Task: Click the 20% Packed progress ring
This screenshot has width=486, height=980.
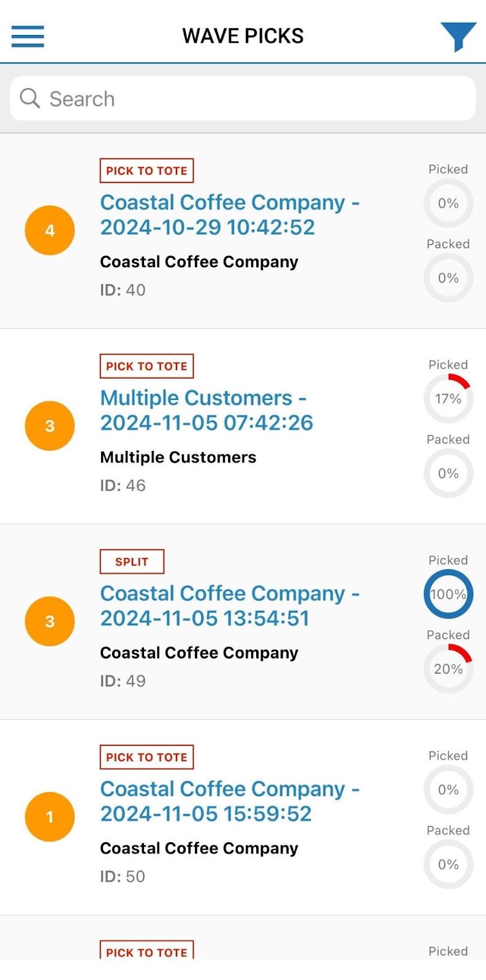Action: pyautogui.click(x=448, y=669)
